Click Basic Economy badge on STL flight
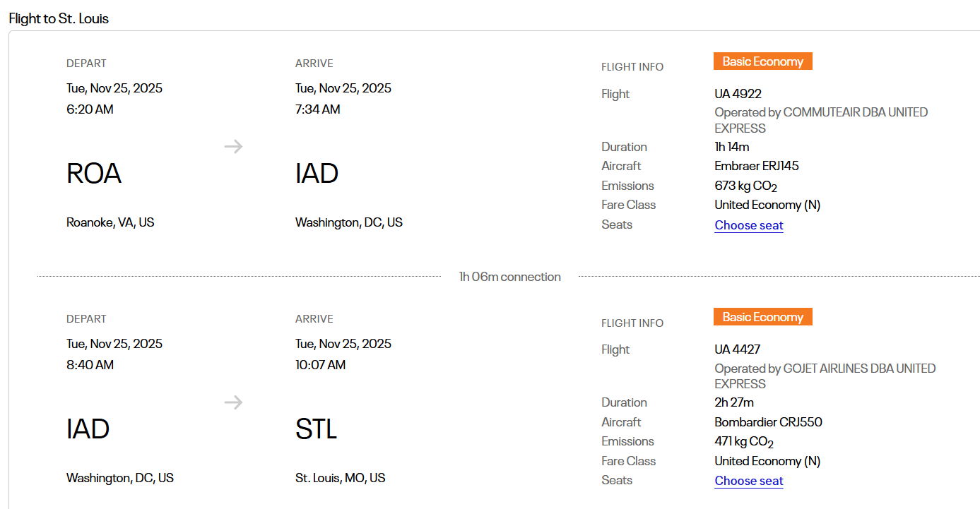This screenshot has width=980, height=509. coord(762,318)
